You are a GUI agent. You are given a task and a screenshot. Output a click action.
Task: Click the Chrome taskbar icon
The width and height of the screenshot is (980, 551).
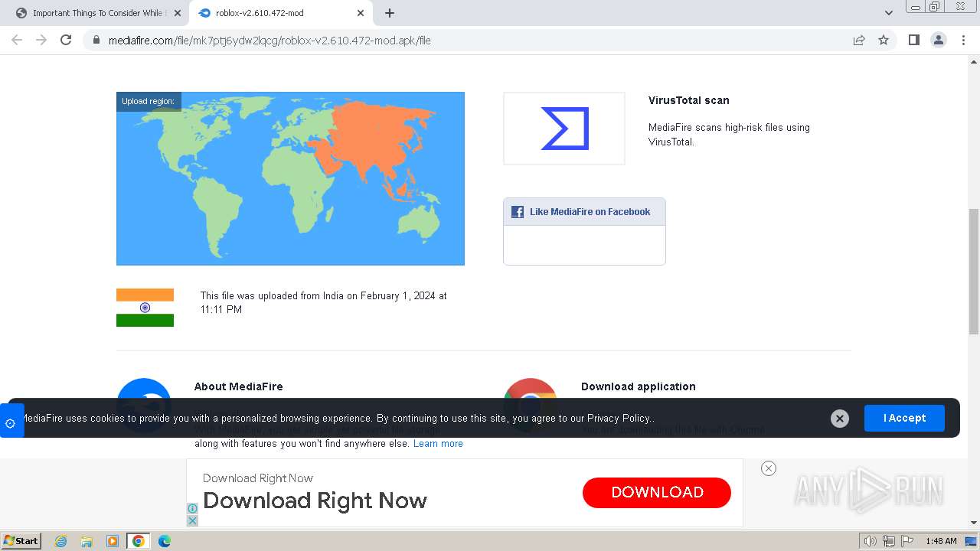(139, 541)
